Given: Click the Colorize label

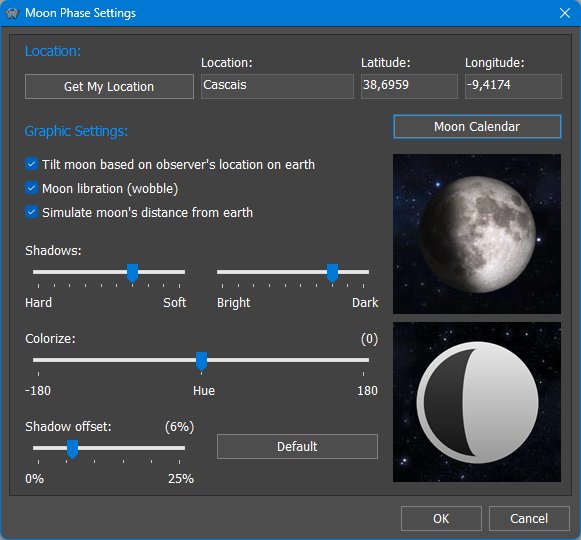Looking at the screenshot, I should click(x=50, y=338).
